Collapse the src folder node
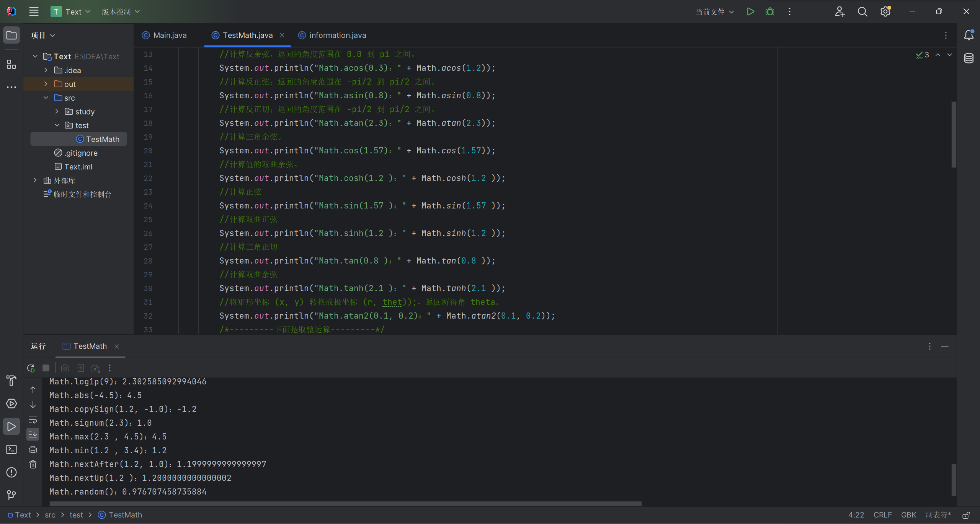The width and height of the screenshot is (980, 524). [x=46, y=98]
